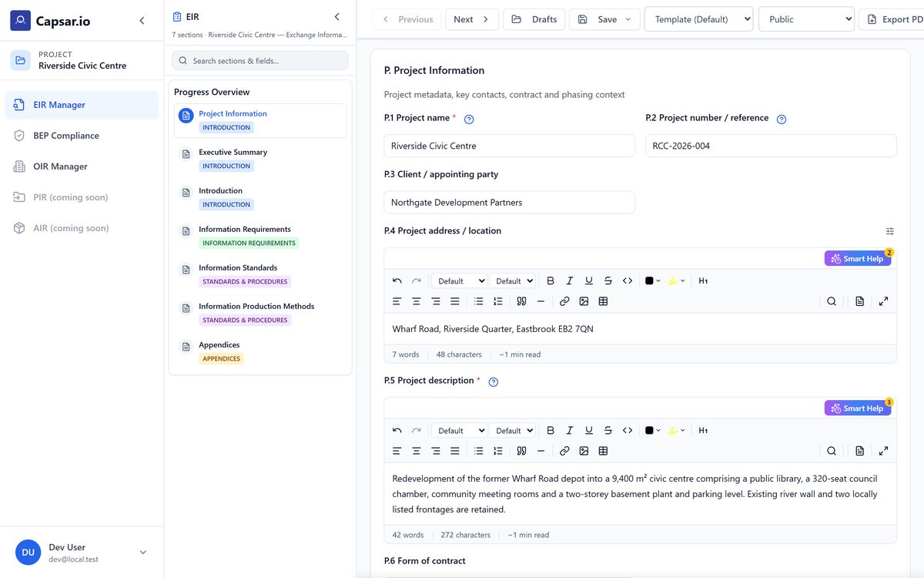Jump to Information Requirements section

[260, 236]
